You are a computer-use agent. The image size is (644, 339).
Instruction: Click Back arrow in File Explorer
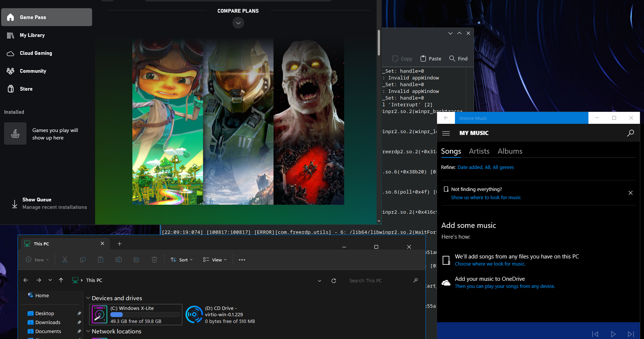pyautogui.click(x=26, y=280)
